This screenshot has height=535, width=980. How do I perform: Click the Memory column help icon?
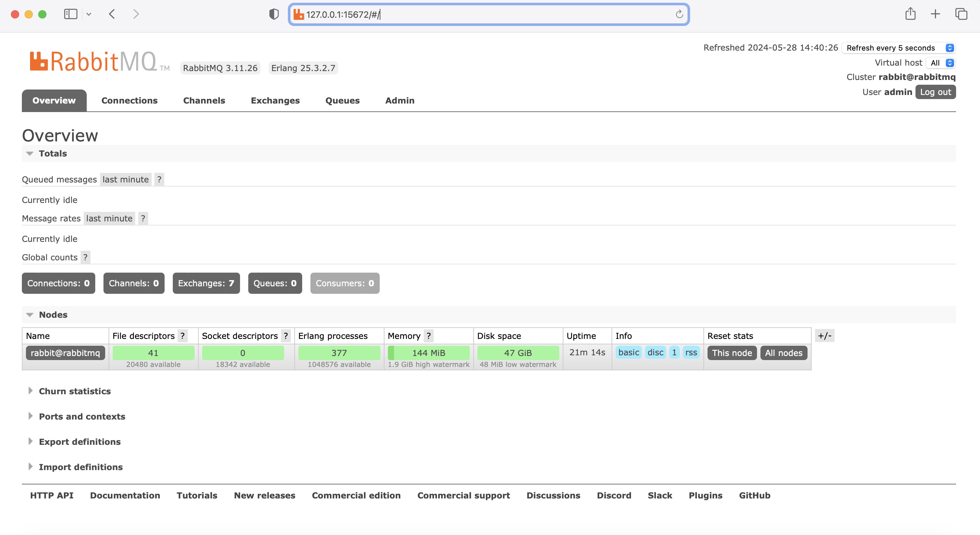(429, 335)
